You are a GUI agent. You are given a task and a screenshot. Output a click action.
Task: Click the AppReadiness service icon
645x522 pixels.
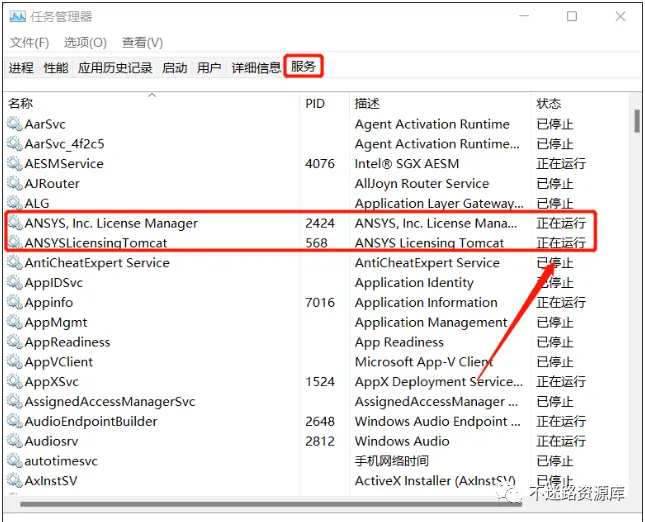click(x=14, y=341)
